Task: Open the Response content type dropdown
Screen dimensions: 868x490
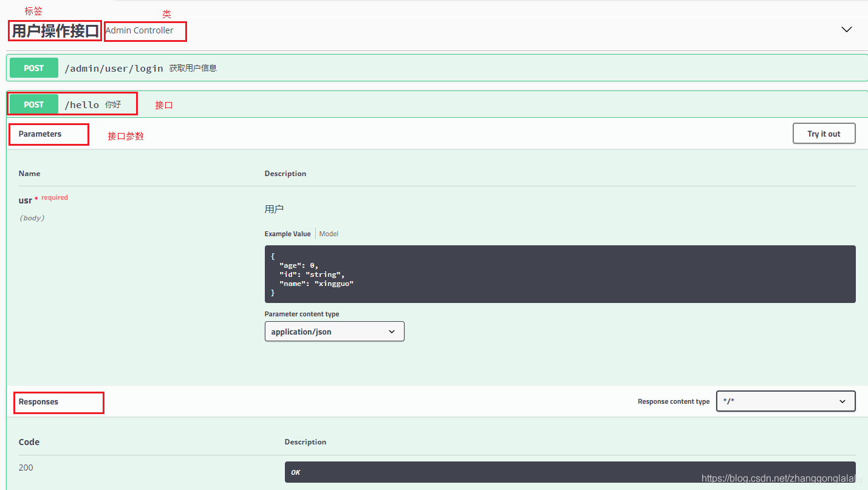Action: coord(785,401)
